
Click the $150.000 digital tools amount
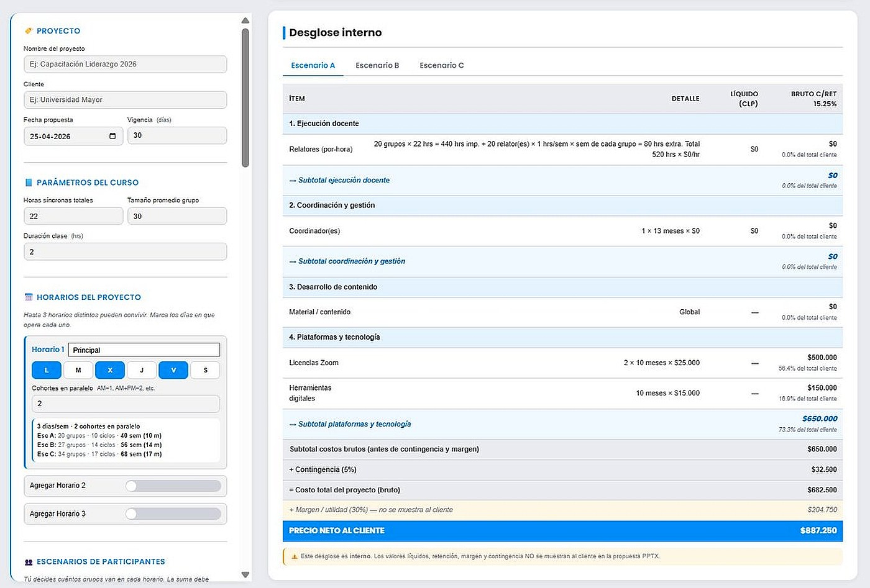click(822, 388)
